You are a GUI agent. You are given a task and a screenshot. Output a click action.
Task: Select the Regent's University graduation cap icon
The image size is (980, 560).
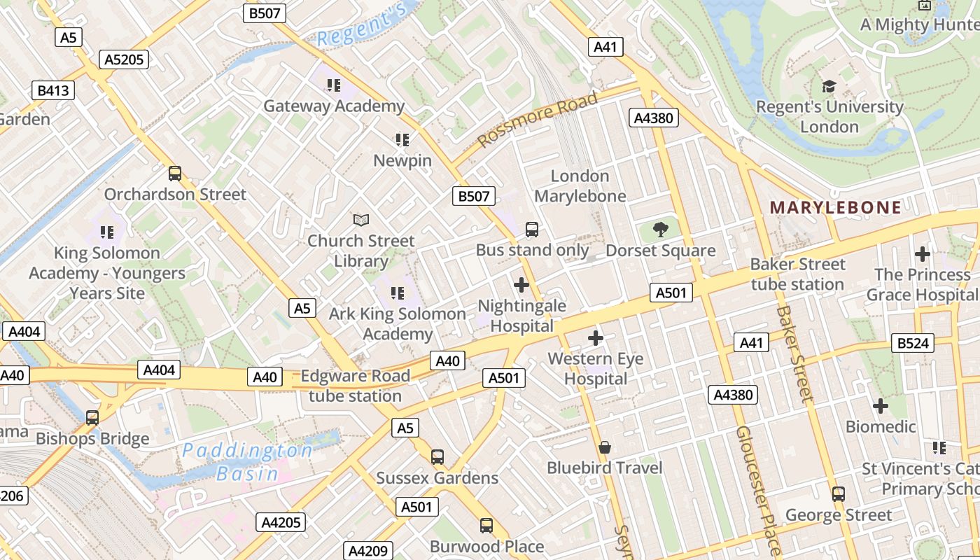tap(829, 86)
